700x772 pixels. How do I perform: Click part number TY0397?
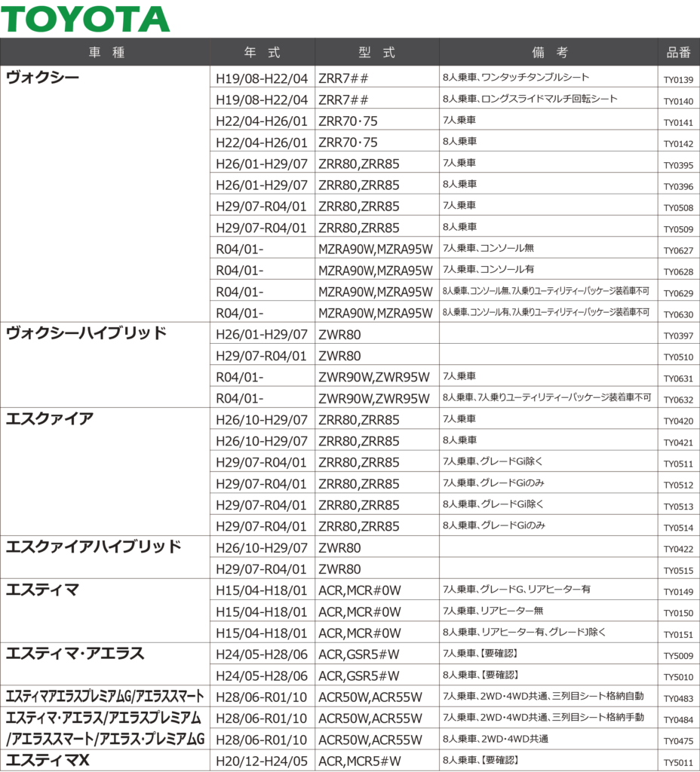(678, 335)
